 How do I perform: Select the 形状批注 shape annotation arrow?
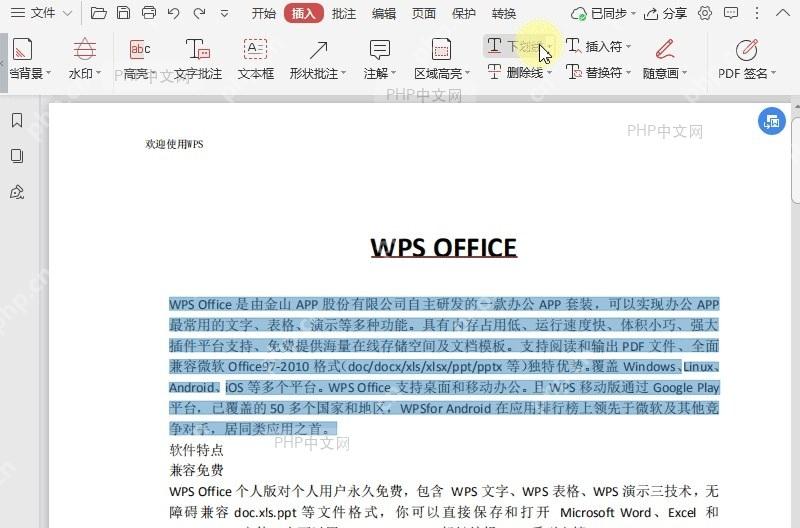(x=318, y=50)
